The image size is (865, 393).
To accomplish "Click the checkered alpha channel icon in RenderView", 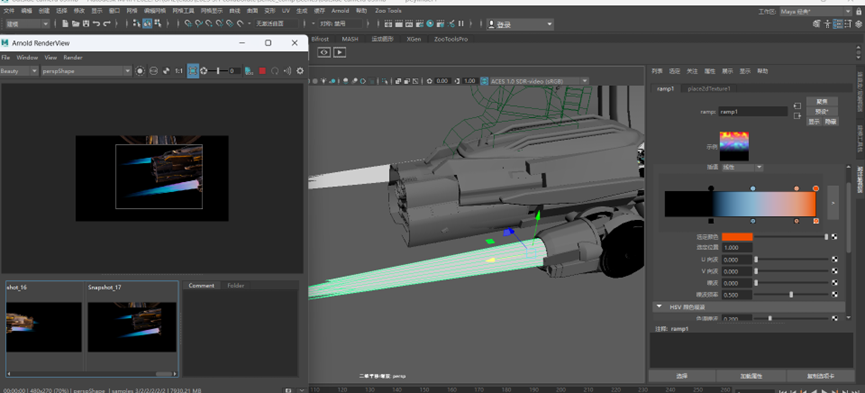I will click(x=166, y=71).
